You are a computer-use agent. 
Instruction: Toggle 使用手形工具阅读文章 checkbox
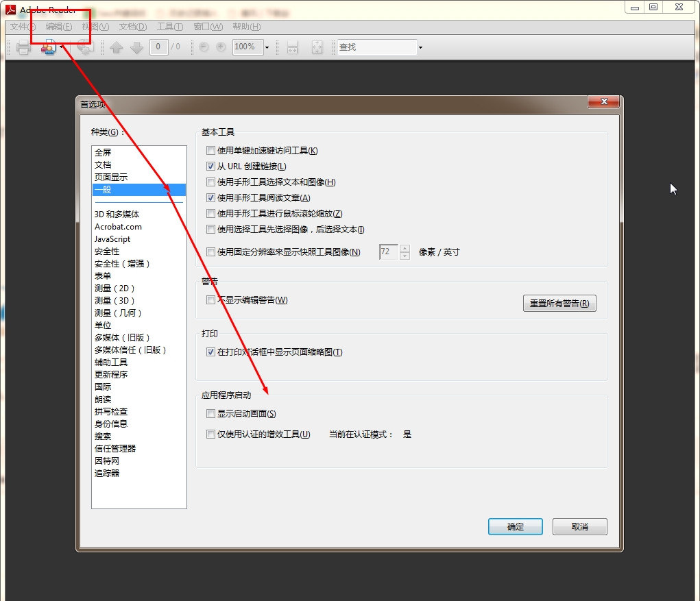pyautogui.click(x=210, y=197)
